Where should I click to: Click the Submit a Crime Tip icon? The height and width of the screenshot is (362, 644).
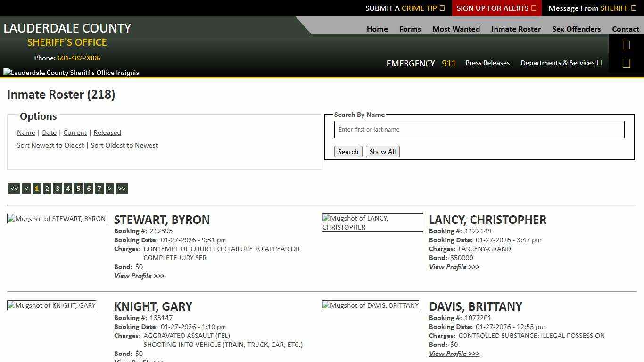click(x=442, y=8)
